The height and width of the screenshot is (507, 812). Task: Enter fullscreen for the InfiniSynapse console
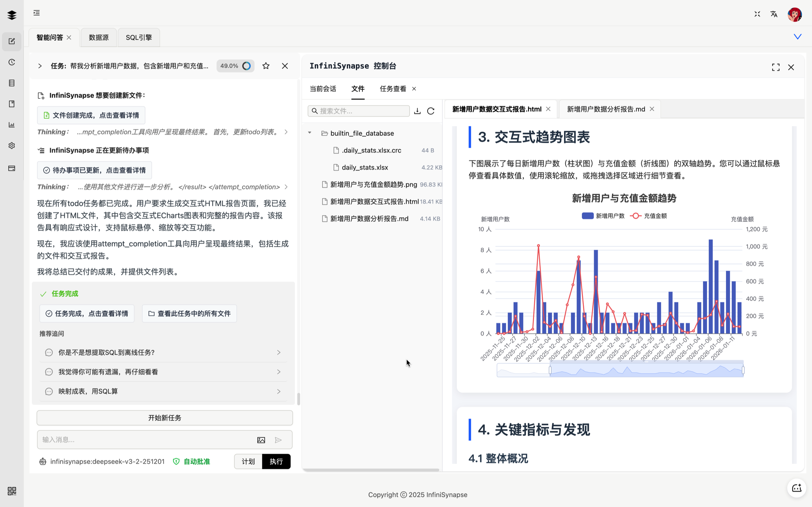pos(775,67)
